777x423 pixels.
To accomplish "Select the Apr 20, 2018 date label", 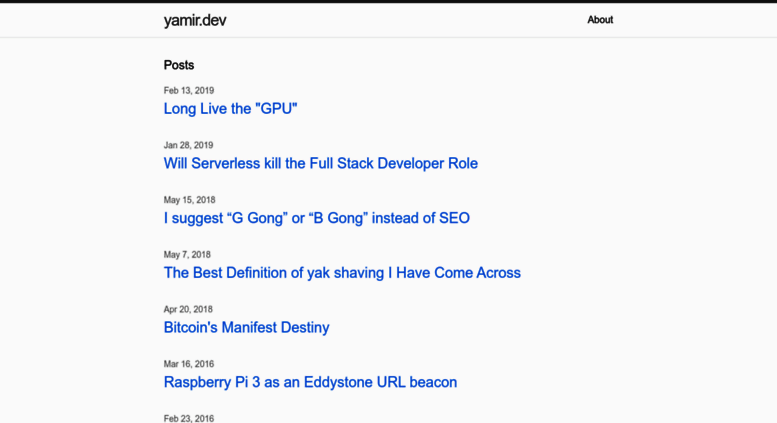I will 188,310.
